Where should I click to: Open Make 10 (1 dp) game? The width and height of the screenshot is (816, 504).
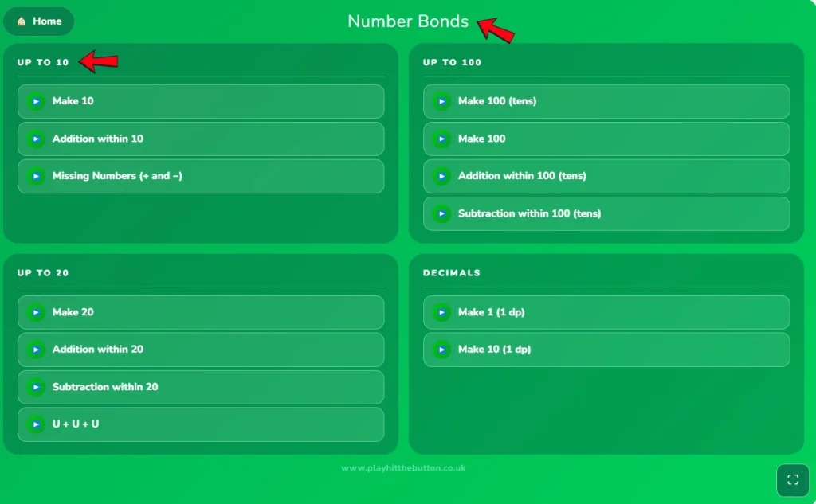606,350
